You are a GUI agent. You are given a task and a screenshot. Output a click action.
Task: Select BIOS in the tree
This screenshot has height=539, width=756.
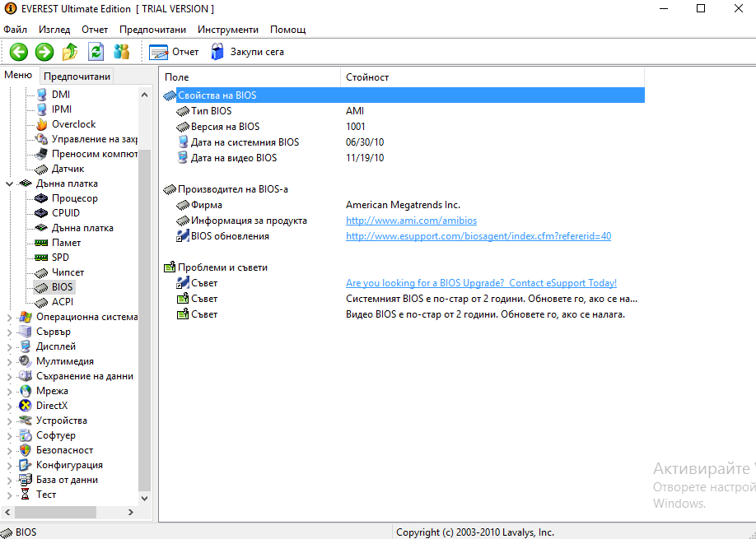pyautogui.click(x=63, y=287)
